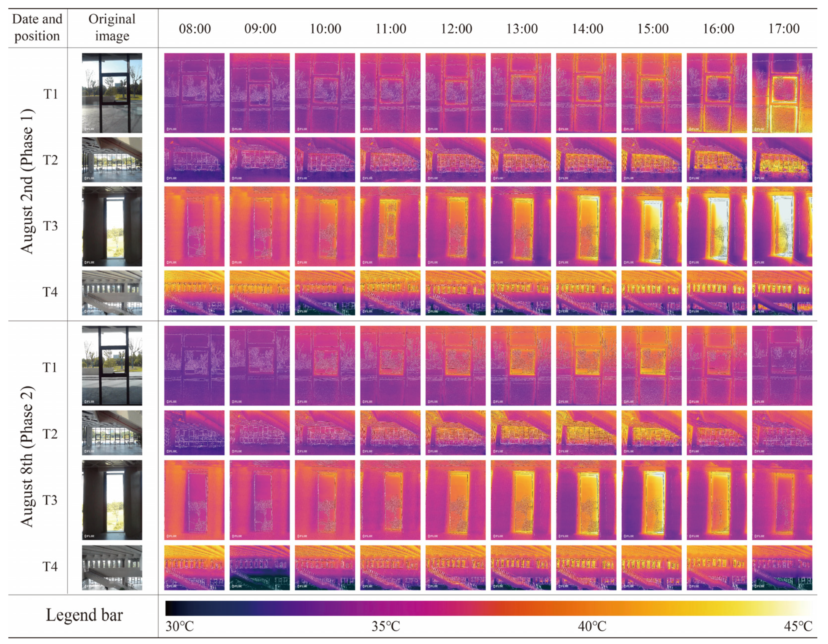Image resolution: width=828 pixels, height=644 pixels.
Task: Click August 2nd T3 original photo
Action: pos(112,226)
